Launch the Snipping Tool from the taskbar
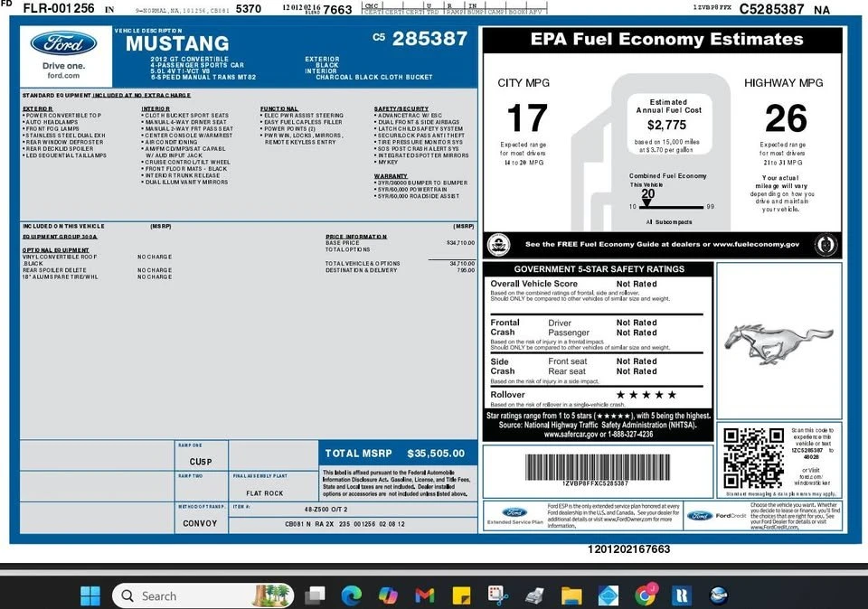 497,595
